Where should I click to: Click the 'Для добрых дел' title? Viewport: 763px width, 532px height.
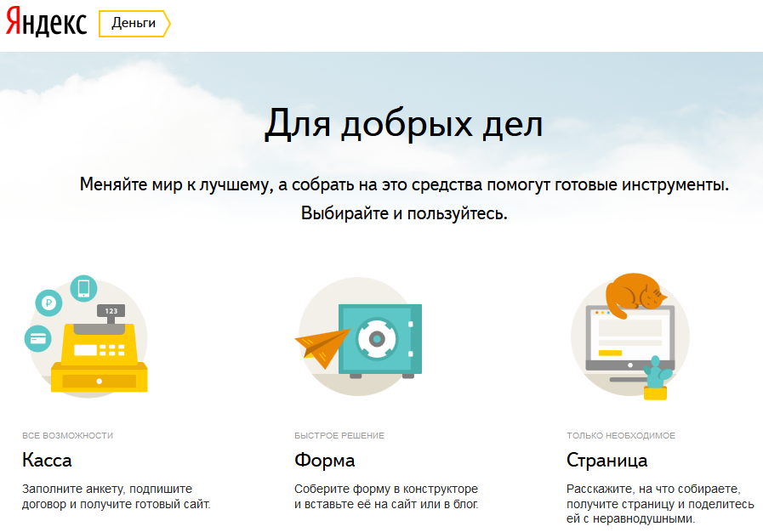tap(402, 124)
